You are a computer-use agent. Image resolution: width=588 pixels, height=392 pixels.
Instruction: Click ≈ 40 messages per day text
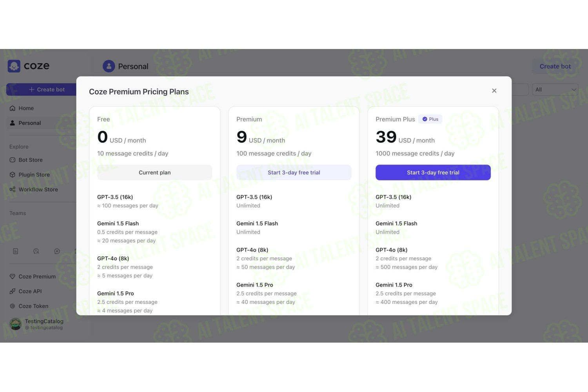265,302
